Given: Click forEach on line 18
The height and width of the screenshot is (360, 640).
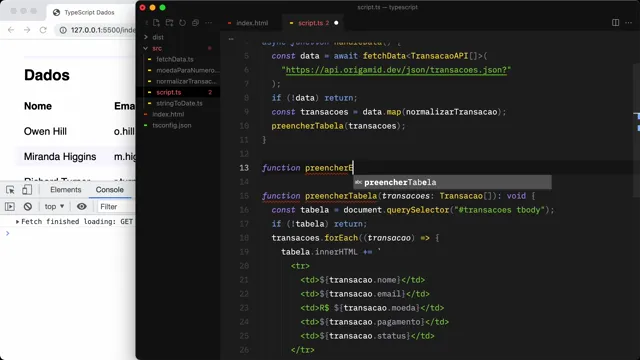Looking at the screenshot, I should point(341,238).
